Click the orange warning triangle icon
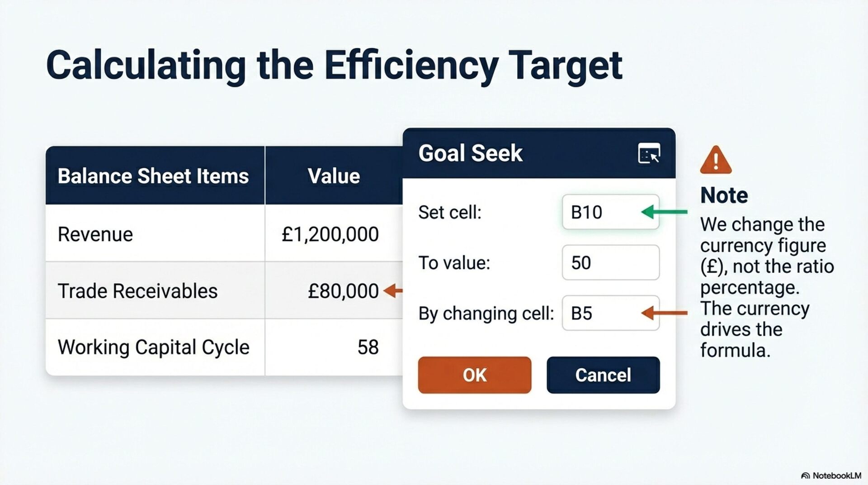This screenshot has height=485, width=868. point(715,160)
